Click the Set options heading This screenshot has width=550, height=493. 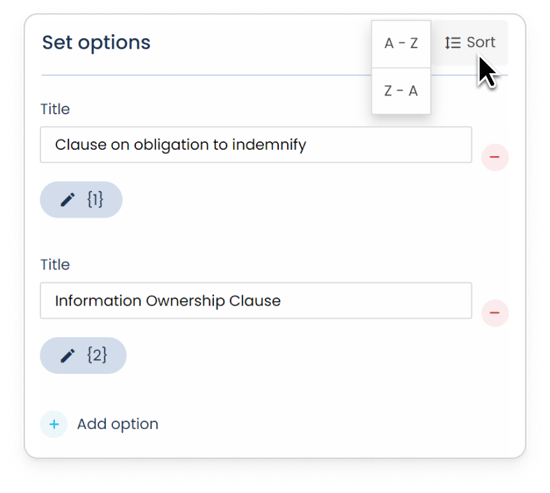tap(96, 43)
